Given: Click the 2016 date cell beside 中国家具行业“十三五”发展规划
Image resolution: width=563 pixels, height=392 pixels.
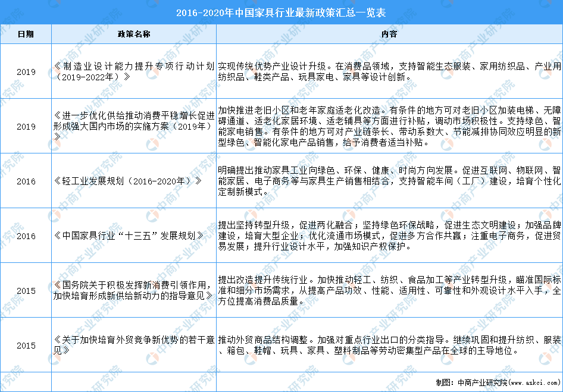Looking at the screenshot, I should [26, 236].
